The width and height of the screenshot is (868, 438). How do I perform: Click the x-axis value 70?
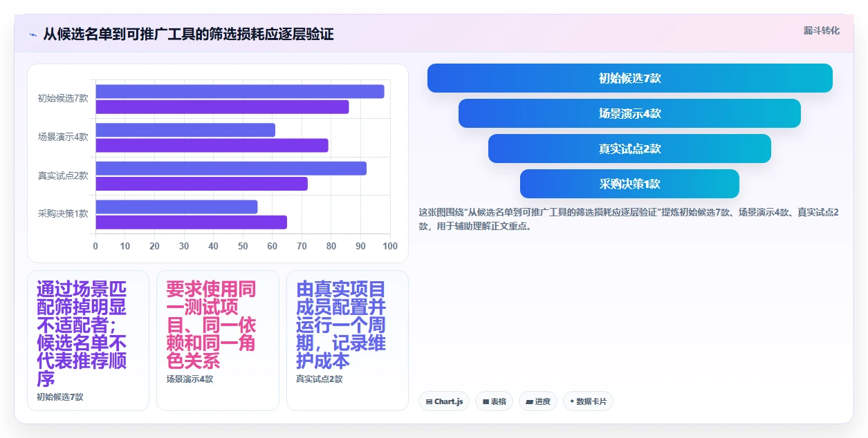302,246
